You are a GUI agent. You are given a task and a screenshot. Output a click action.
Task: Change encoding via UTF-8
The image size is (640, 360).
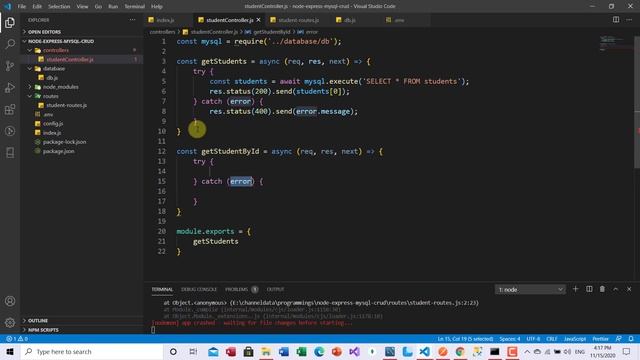[x=533, y=339]
